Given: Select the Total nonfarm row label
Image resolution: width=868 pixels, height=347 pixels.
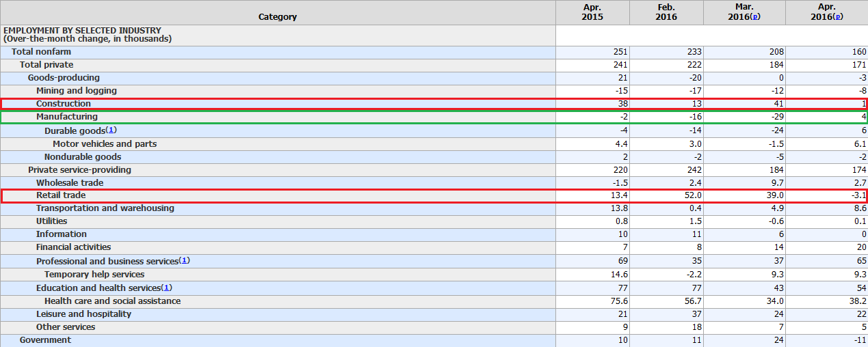Looking at the screenshot, I should coord(41,52).
